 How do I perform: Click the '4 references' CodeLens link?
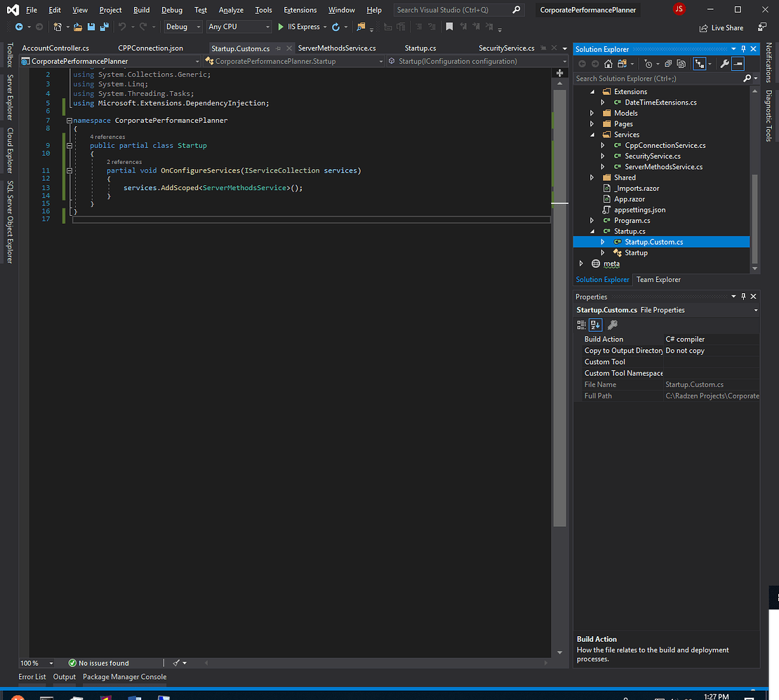click(x=107, y=137)
